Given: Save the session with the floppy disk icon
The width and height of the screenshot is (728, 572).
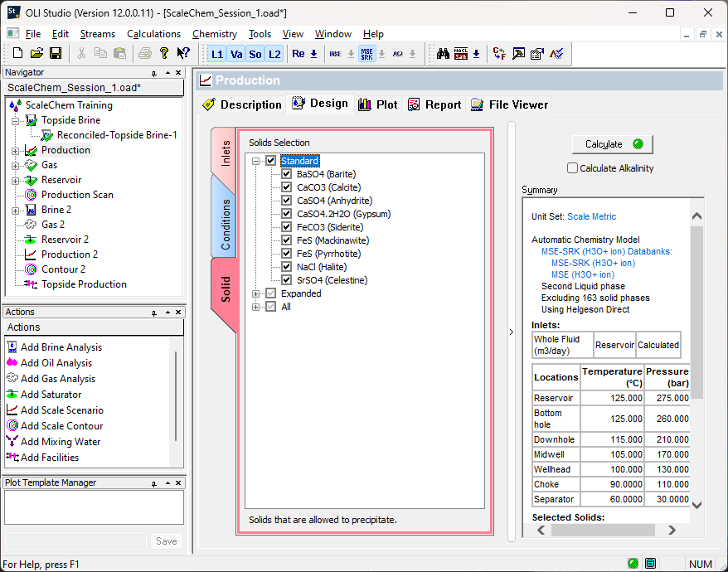Looking at the screenshot, I should click(56, 54).
